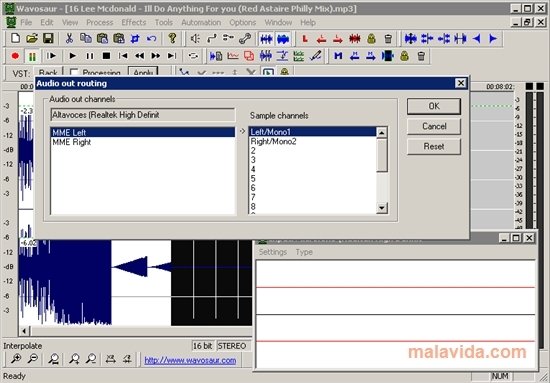This screenshot has height=383, width=550.
Task: Click the red Record button
Action: point(15,56)
